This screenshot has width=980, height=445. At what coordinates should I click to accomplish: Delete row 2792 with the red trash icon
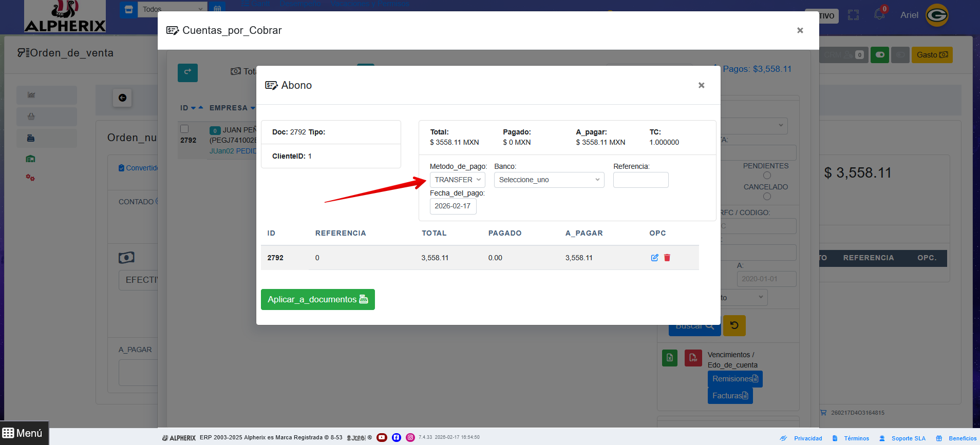(667, 258)
